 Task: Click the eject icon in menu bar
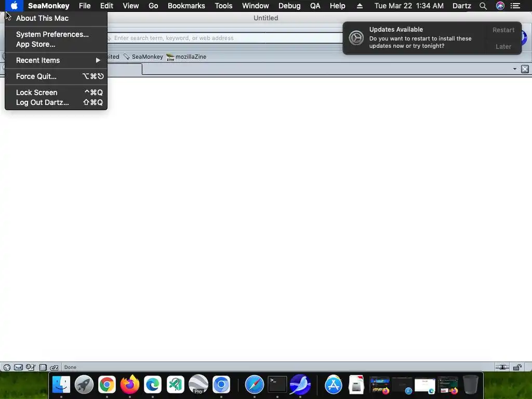click(x=360, y=6)
